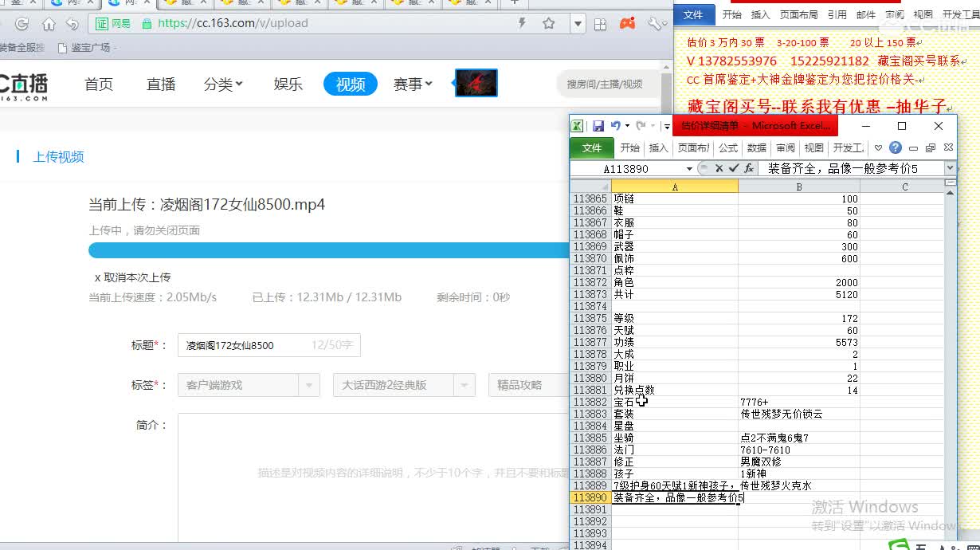Open Excel 文件 (File) tab
980x550 pixels.
click(592, 147)
